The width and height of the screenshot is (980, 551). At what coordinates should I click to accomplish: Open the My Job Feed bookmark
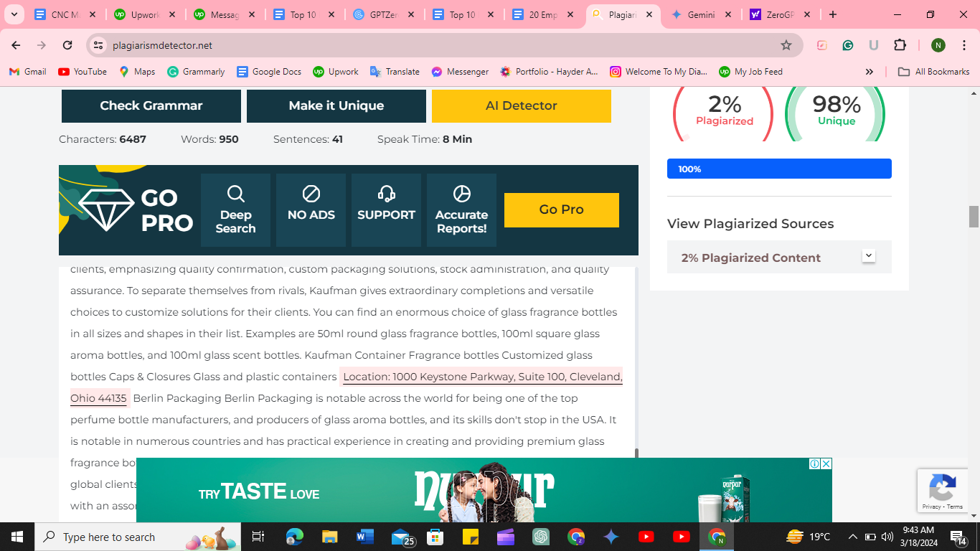coord(750,72)
